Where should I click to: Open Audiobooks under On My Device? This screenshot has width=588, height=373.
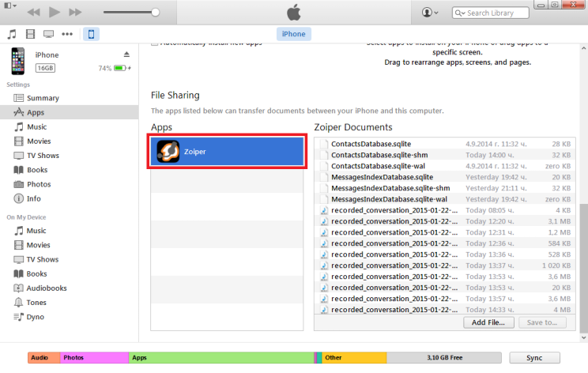(70, 288)
